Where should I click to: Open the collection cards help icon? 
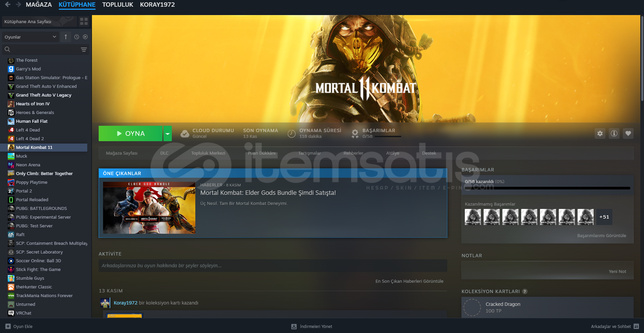tap(525, 291)
